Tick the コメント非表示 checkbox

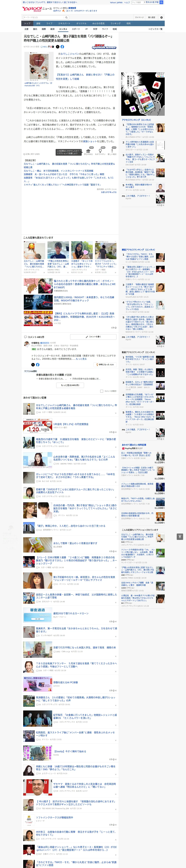[x=102, y=391]
